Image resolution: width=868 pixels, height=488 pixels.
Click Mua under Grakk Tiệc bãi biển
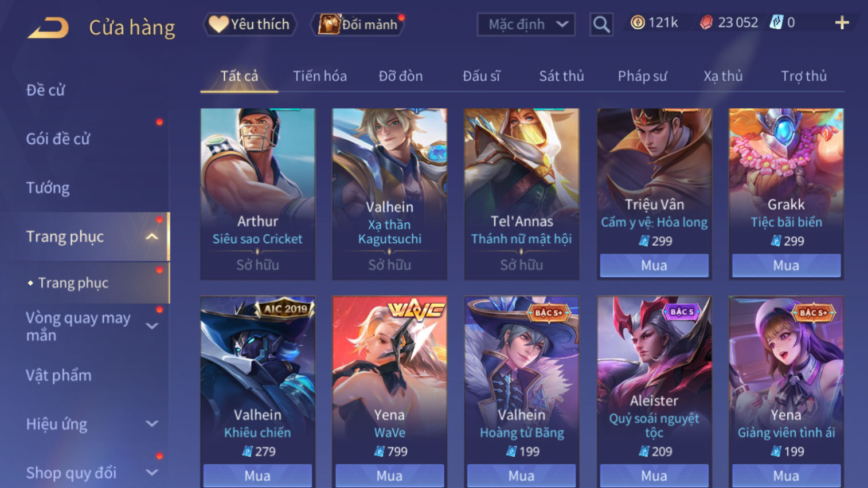tap(786, 266)
